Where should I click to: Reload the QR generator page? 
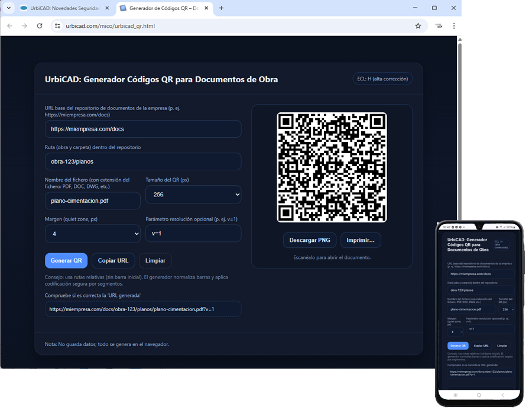click(38, 26)
